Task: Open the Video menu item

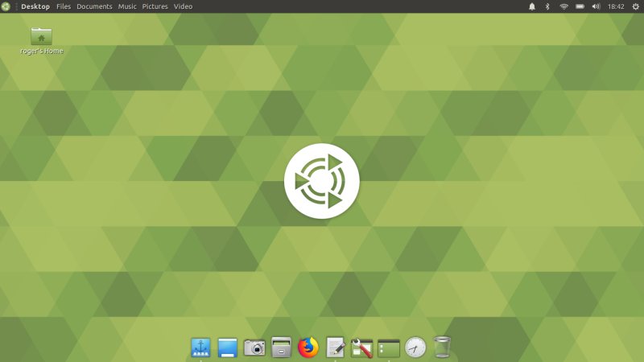Action: pos(184,6)
